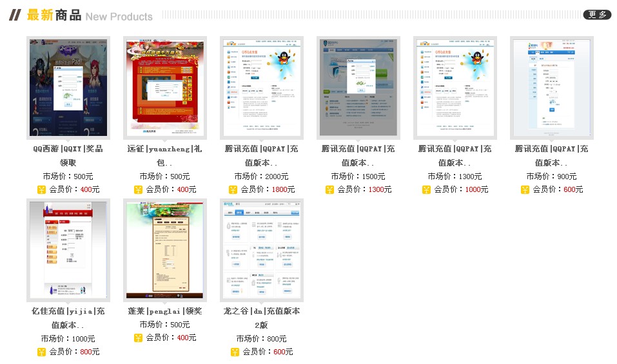Viewport: 617px width, 364px height.
Task: Click yen icon next to 1800元 member price
Action: click(x=233, y=189)
